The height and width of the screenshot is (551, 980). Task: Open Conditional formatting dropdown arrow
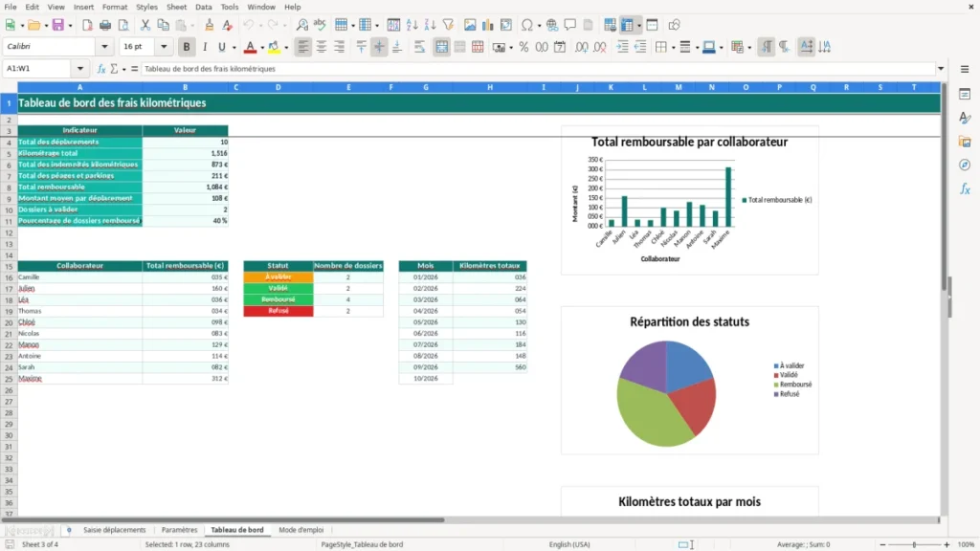[x=749, y=48]
